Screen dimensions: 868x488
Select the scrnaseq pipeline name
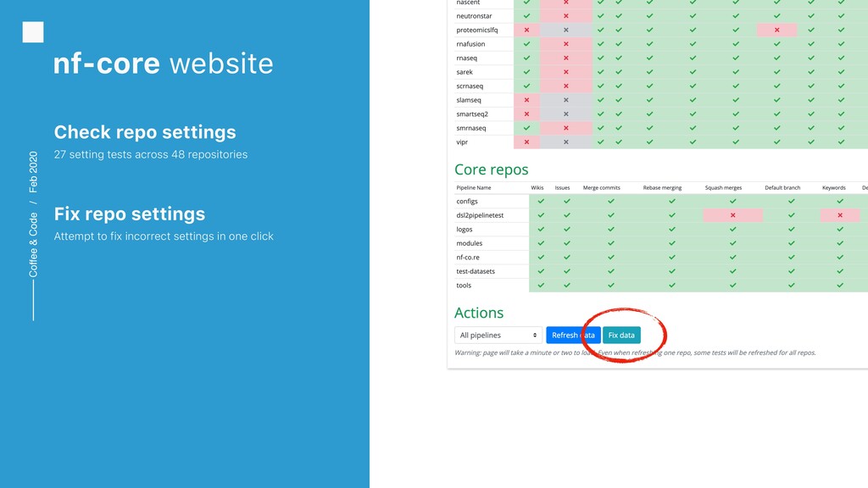[470, 86]
